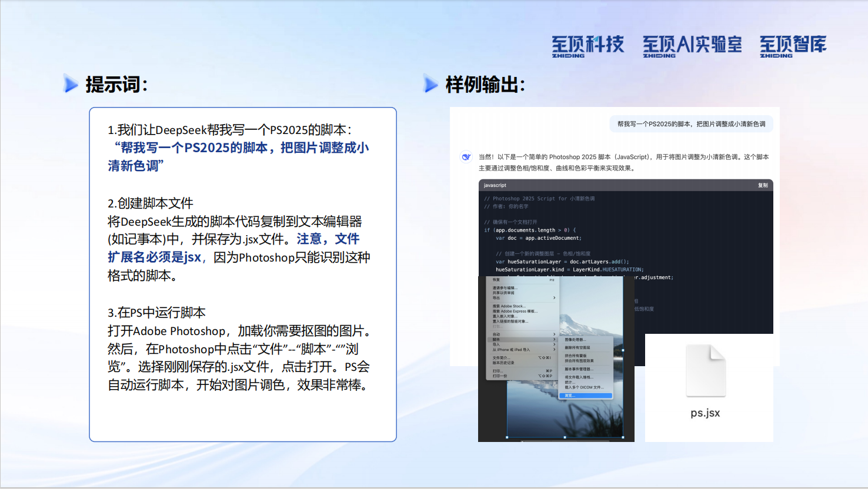Image resolution: width=868 pixels, height=489 pixels.
Task: Click the user prompt chat bubble
Action: (x=691, y=124)
